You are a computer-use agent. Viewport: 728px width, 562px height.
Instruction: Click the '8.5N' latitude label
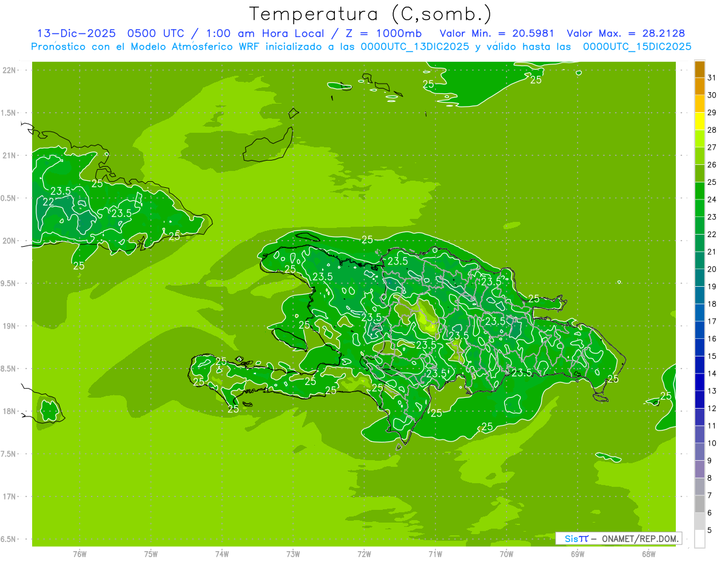click(10, 369)
